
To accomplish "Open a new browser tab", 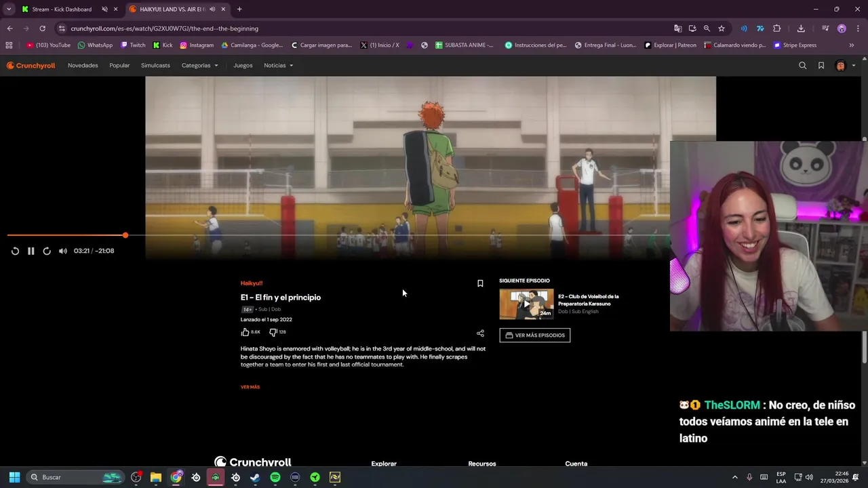I will [x=239, y=9].
